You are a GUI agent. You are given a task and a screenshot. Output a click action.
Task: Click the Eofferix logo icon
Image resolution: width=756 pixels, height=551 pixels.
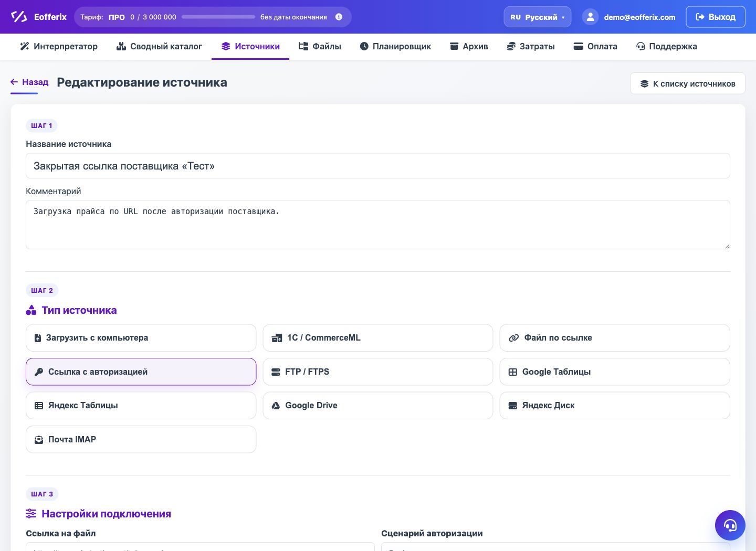19,17
